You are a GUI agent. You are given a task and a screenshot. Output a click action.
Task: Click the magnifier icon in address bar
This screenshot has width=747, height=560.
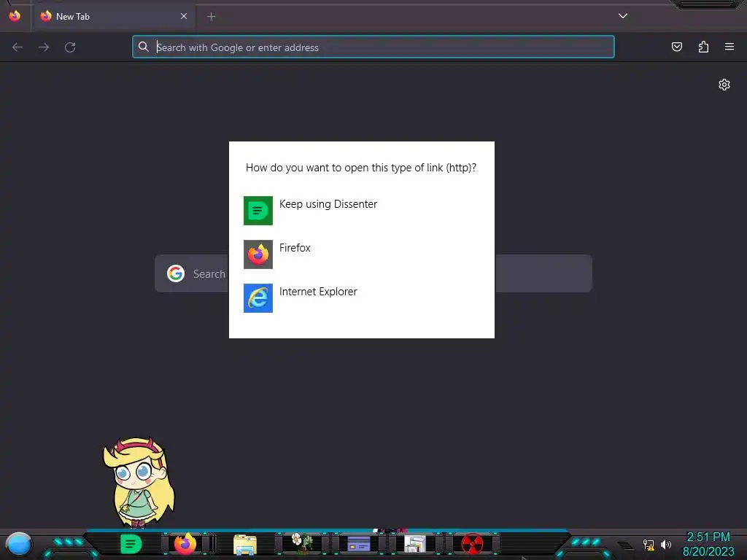point(144,47)
